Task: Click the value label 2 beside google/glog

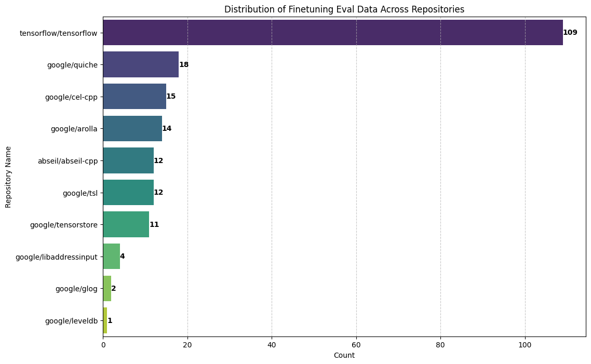Action: click(113, 288)
